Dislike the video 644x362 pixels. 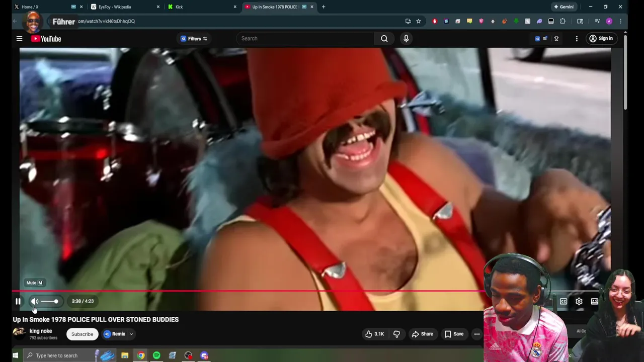point(396,334)
